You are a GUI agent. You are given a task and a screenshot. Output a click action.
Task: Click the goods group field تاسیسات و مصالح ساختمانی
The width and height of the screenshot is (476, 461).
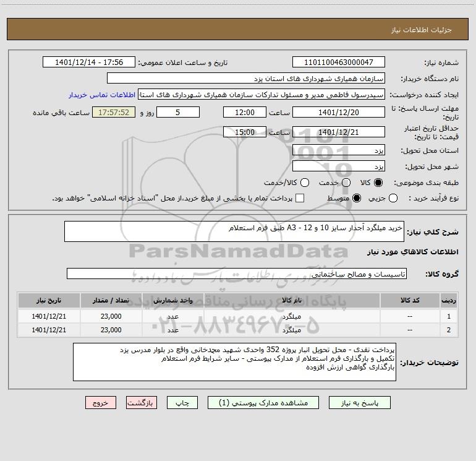point(237,274)
